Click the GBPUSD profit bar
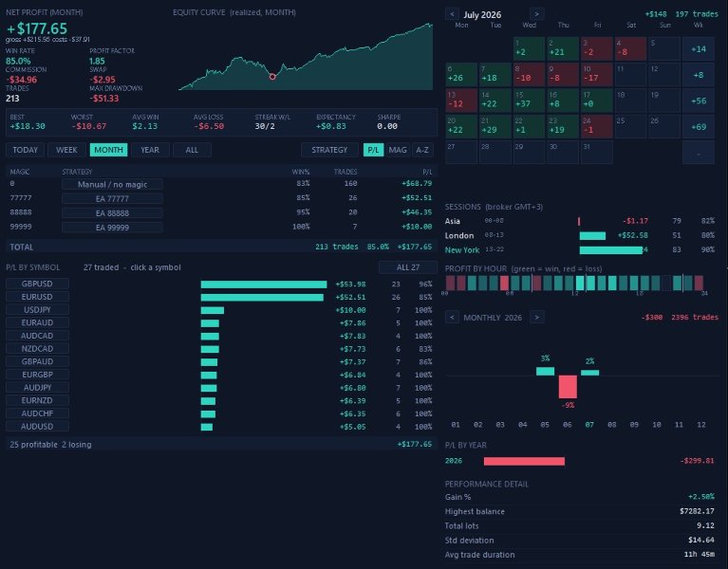This screenshot has width=728, height=569. point(264,284)
